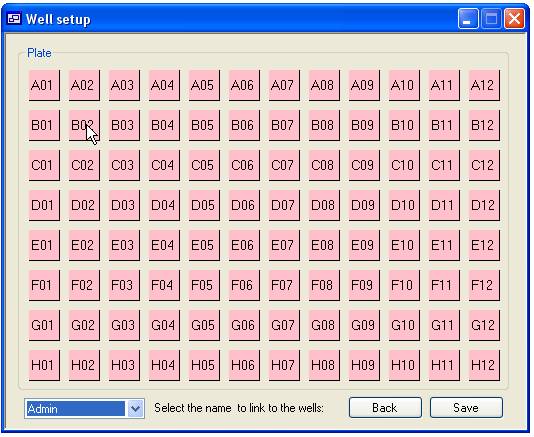
Task: Toggle well H12 in the plate grid
Action: (484, 365)
